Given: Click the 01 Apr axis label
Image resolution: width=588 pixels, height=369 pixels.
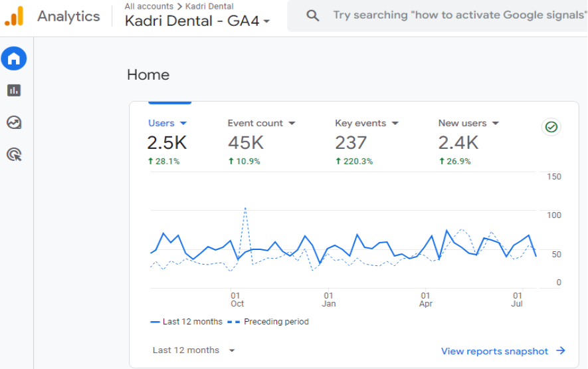Looking at the screenshot, I should click(426, 300).
